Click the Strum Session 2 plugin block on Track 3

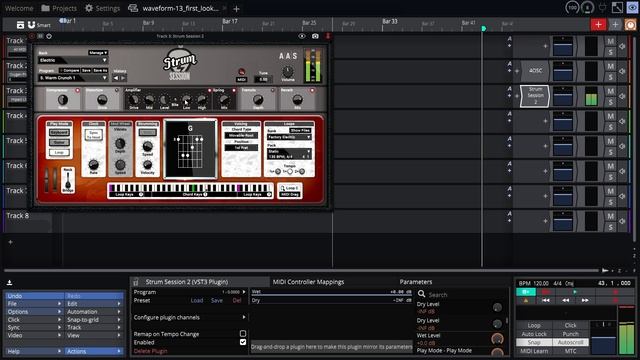[x=535, y=96]
